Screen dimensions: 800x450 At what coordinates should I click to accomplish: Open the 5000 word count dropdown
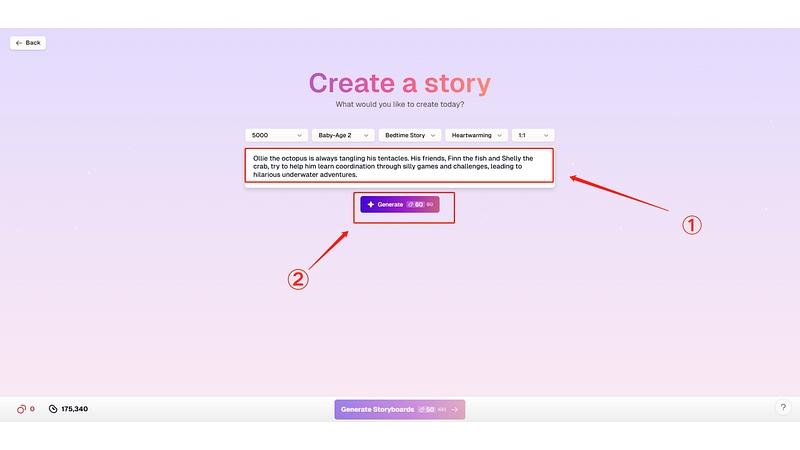tap(276, 135)
